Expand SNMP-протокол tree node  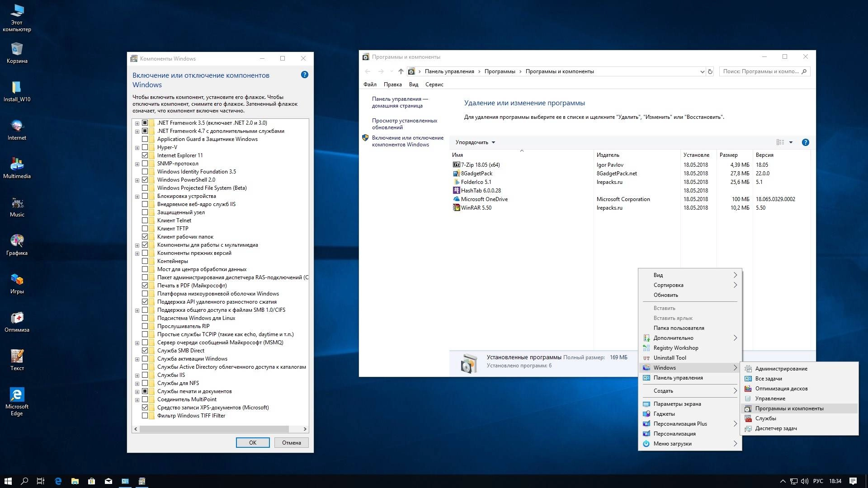click(137, 164)
